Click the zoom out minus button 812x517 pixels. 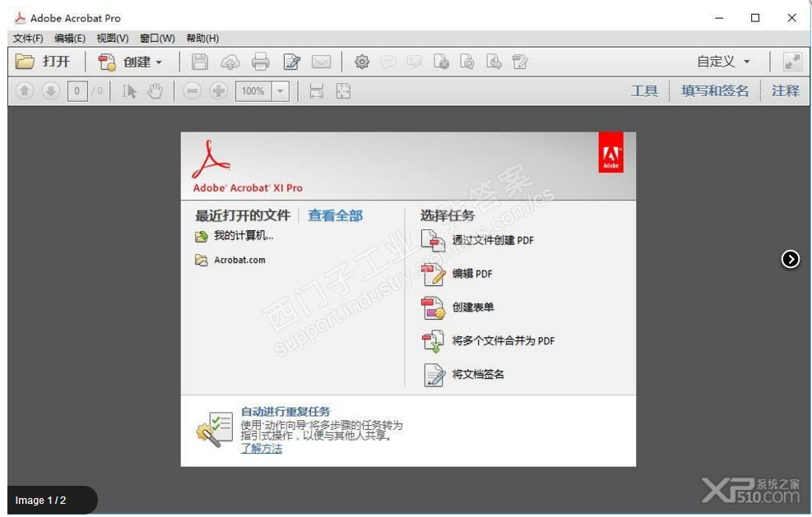click(193, 91)
